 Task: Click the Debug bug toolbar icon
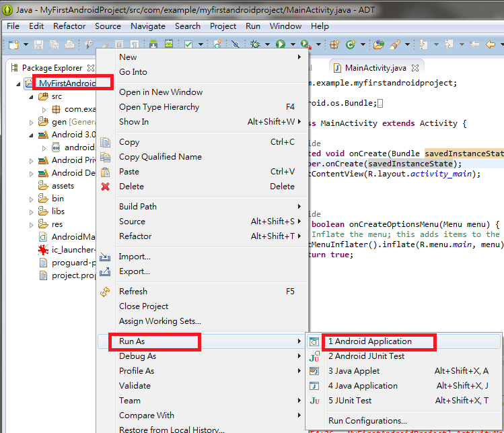pos(255,44)
